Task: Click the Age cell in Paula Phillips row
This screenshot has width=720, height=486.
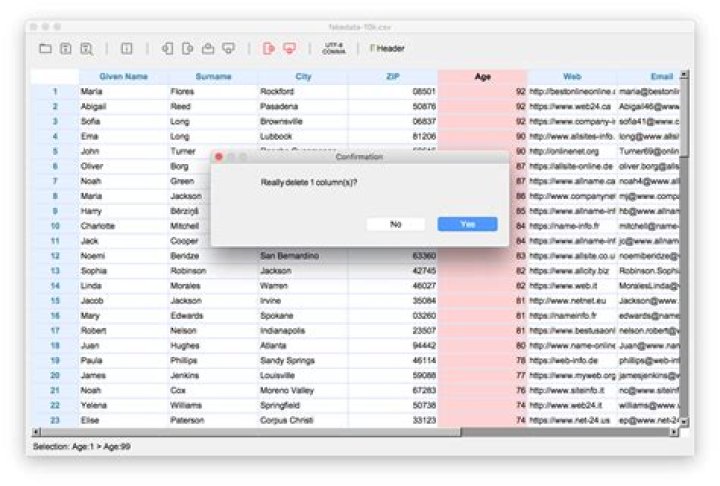Action: click(x=483, y=361)
